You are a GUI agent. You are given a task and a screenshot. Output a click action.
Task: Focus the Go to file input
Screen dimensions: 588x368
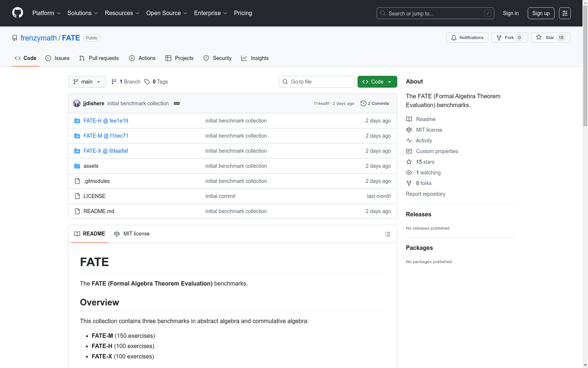point(317,82)
